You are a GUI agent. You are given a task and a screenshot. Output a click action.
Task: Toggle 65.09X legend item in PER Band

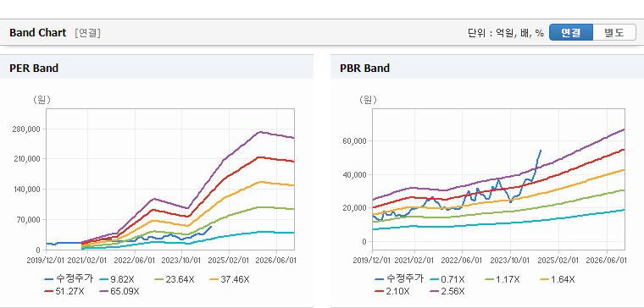coord(119,291)
